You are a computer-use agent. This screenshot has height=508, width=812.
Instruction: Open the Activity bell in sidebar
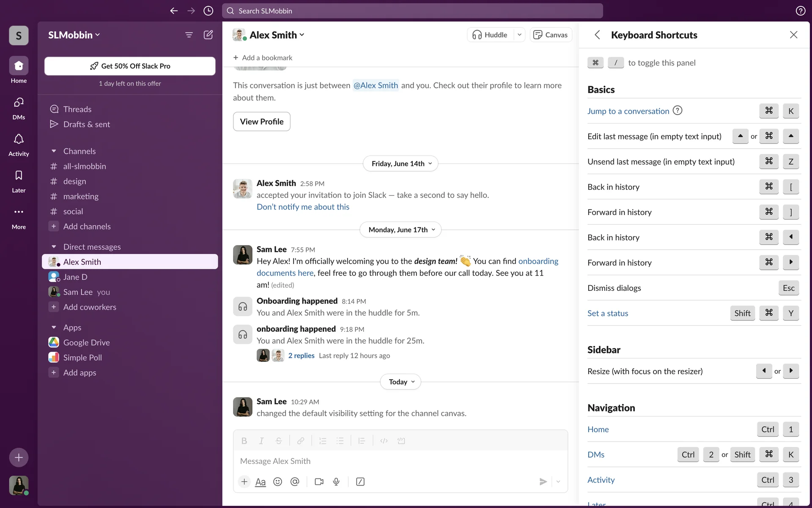19,144
